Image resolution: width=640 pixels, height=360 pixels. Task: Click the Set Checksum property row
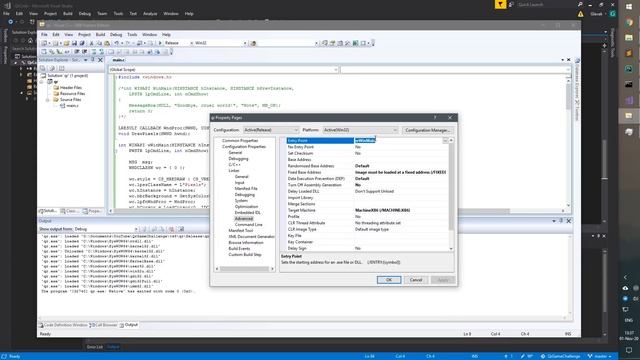tap(367, 153)
